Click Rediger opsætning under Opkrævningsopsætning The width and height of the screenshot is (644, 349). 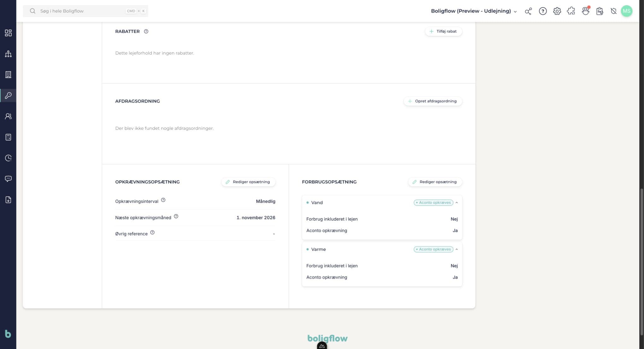pos(248,182)
